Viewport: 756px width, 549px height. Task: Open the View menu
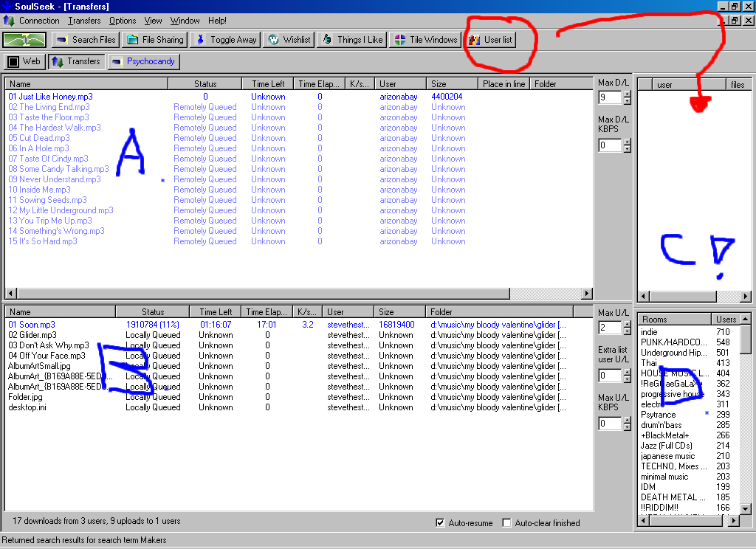click(x=153, y=21)
